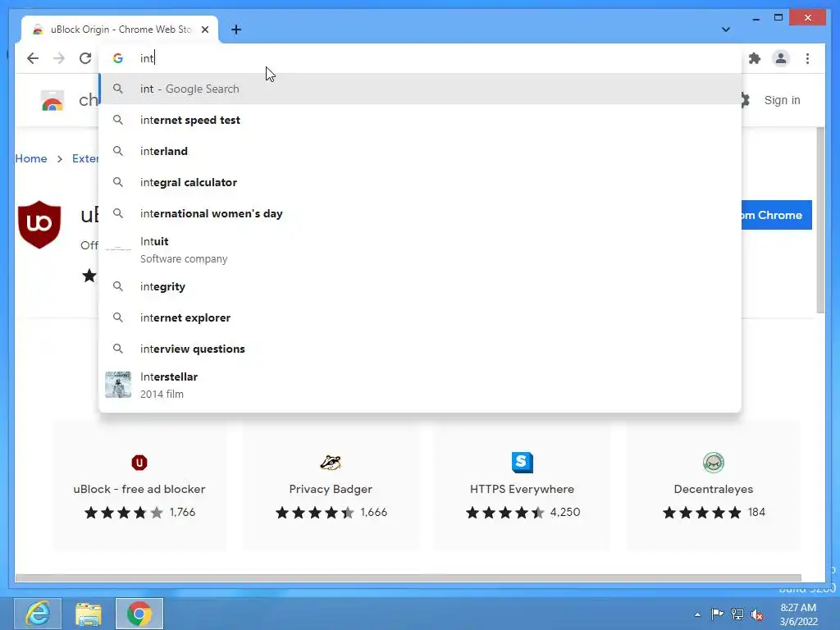Viewport: 840px width, 630px height.
Task: Open a new tab with the plus button
Action: (x=236, y=30)
